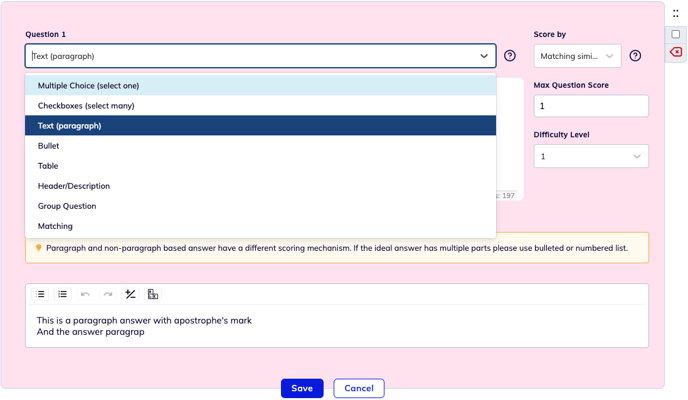688x400 pixels.
Task: Choose Bullet question type
Action: click(261, 146)
